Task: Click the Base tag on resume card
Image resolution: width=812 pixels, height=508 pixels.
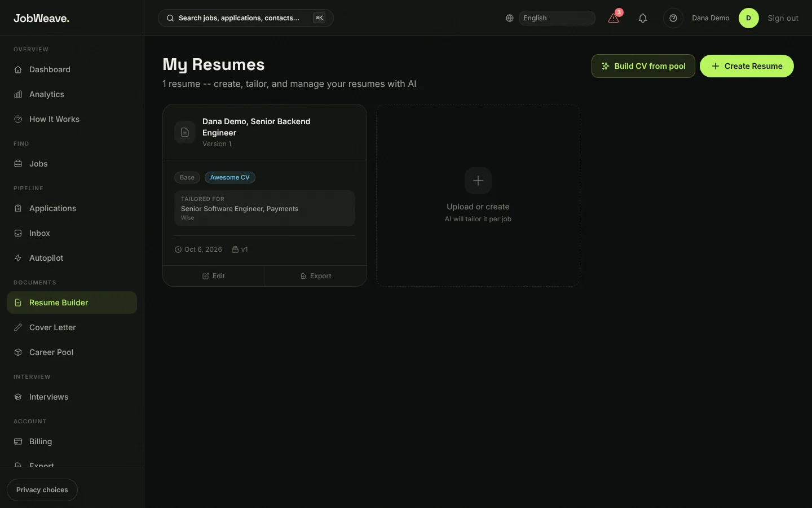Action: [187, 177]
